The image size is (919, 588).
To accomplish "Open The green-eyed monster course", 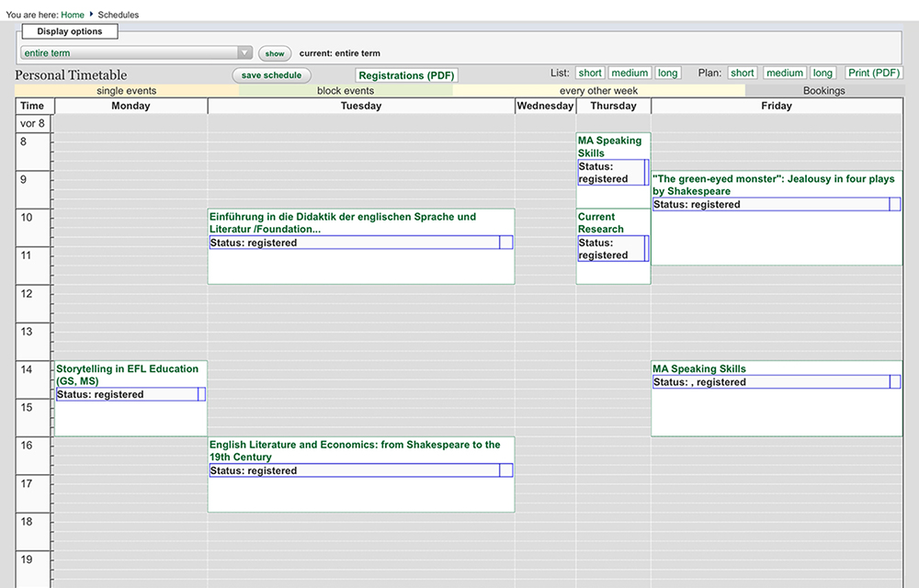I will click(x=773, y=185).
